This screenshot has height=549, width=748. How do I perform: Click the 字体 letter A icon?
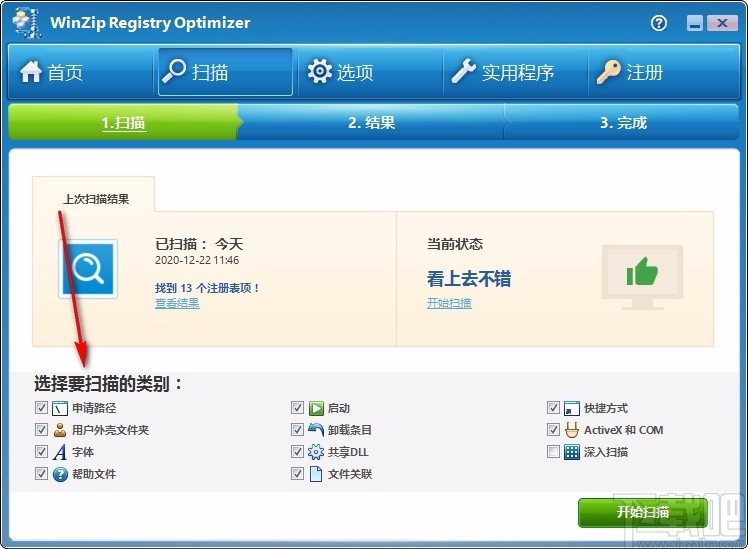60,452
